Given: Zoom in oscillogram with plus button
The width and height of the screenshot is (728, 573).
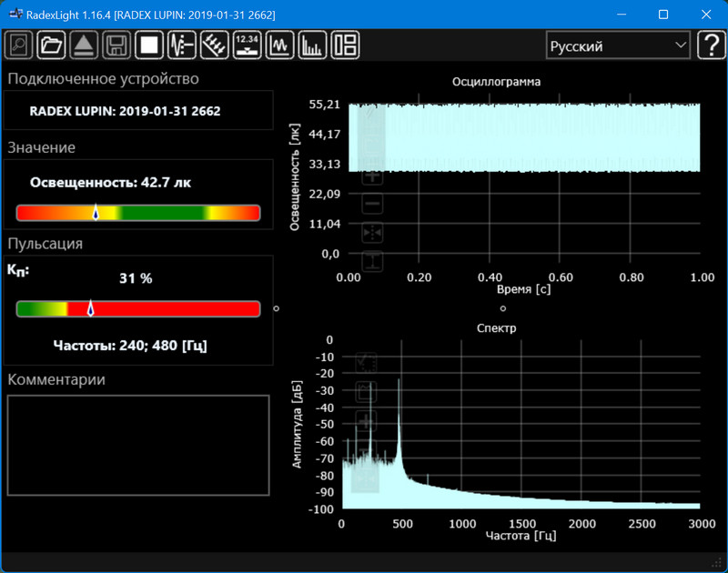Looking at the screenshot, I should [x=372, y=176].
